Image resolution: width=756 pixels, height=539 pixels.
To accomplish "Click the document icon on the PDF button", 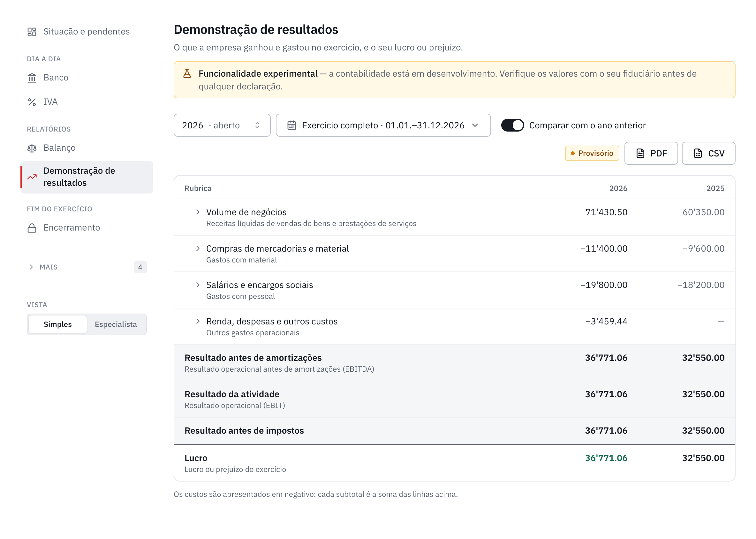I will [640, 153].
